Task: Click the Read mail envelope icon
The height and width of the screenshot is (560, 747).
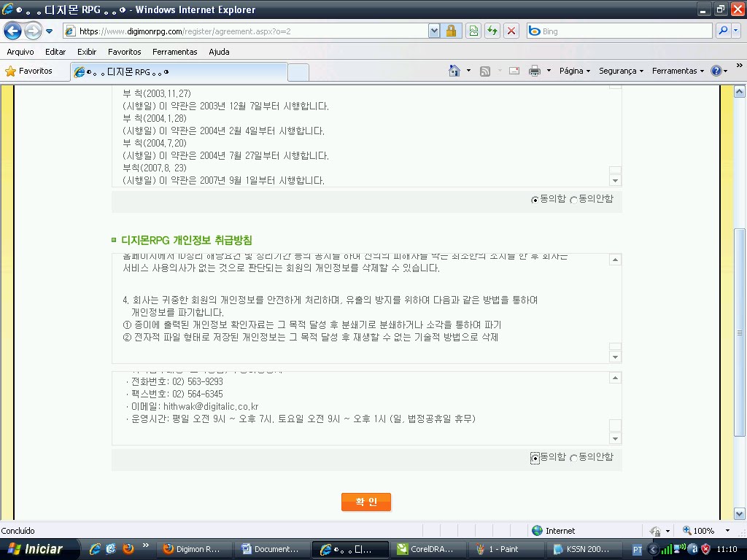Action: coord(514,71)
